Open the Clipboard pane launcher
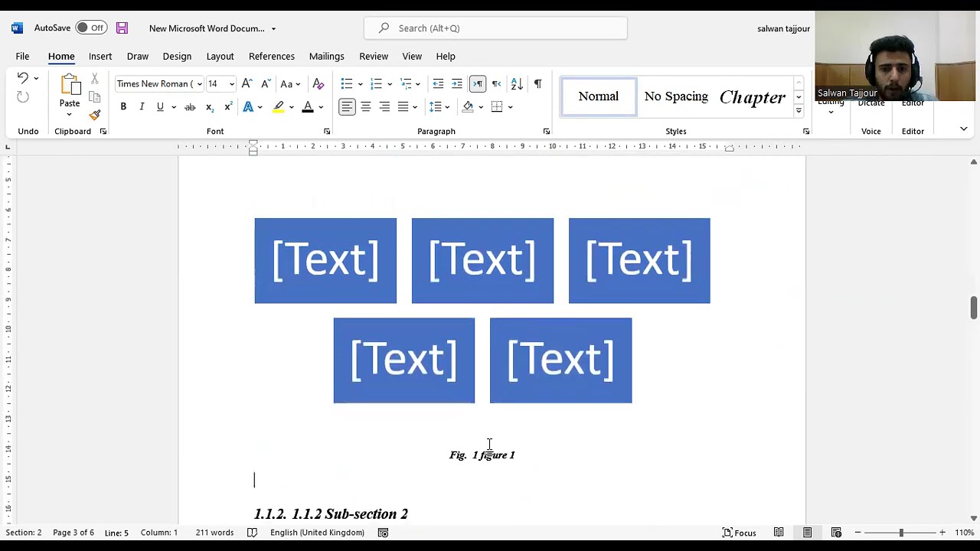Screen dimensions: 980x551 pyautogui.click(x=103, y=132)
